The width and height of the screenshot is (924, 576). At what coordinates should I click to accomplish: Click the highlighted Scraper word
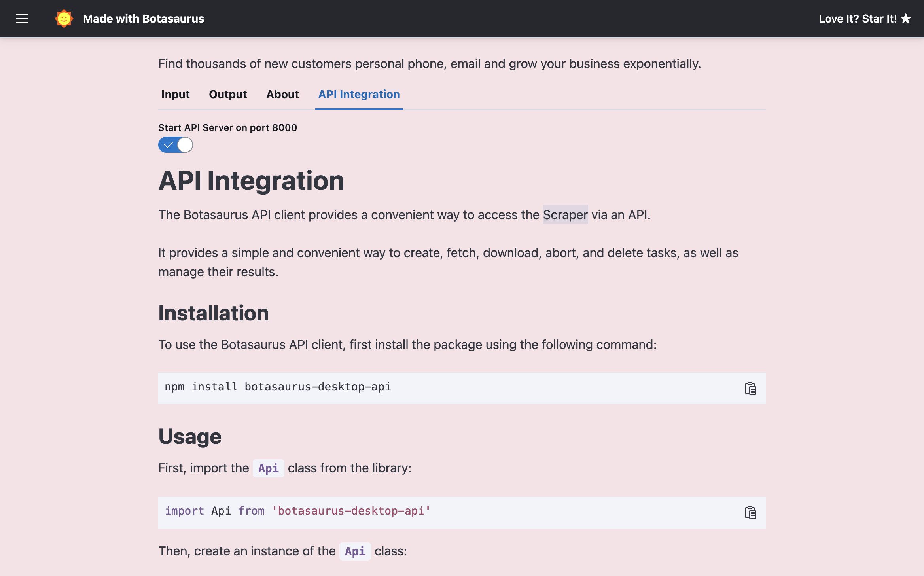tap(565, 214)
